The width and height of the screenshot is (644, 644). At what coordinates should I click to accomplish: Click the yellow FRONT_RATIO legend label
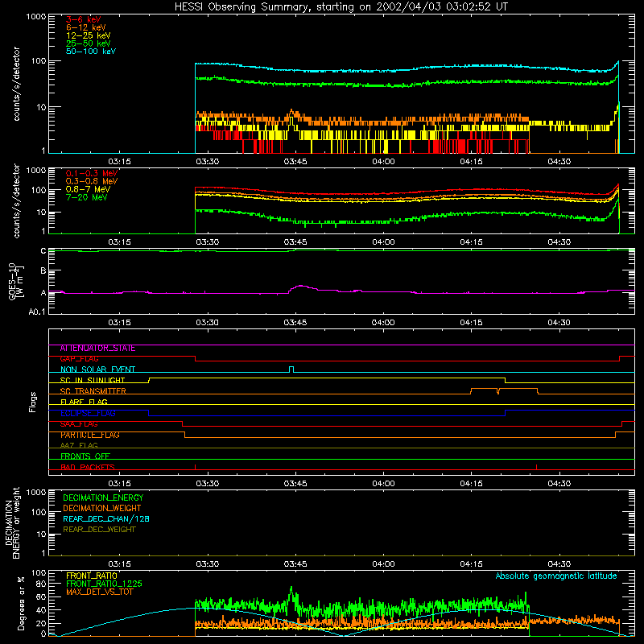[x=92, y=576]
